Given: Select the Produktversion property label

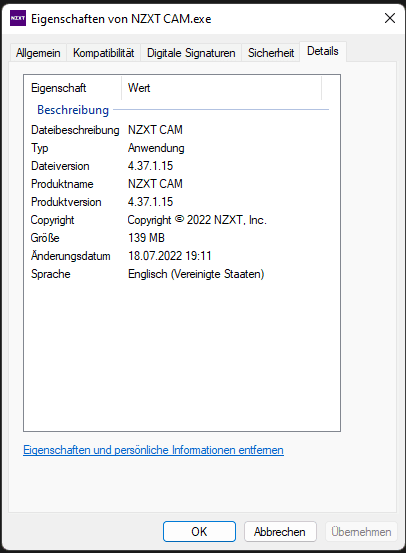Looking at the screenshot, I should click(66, 202).
